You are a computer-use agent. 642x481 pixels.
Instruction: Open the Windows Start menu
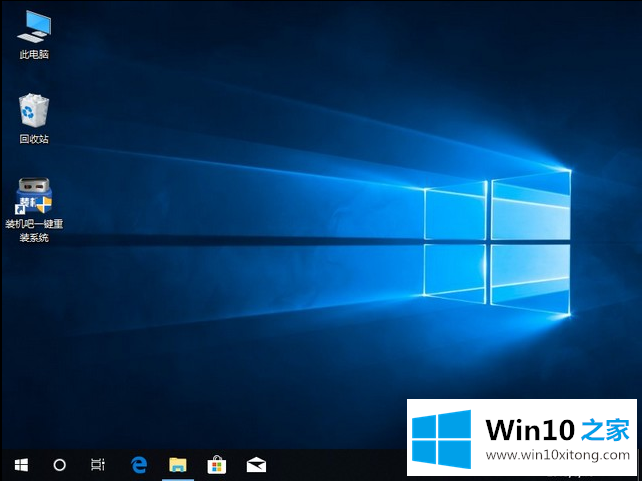coord(21,464)
